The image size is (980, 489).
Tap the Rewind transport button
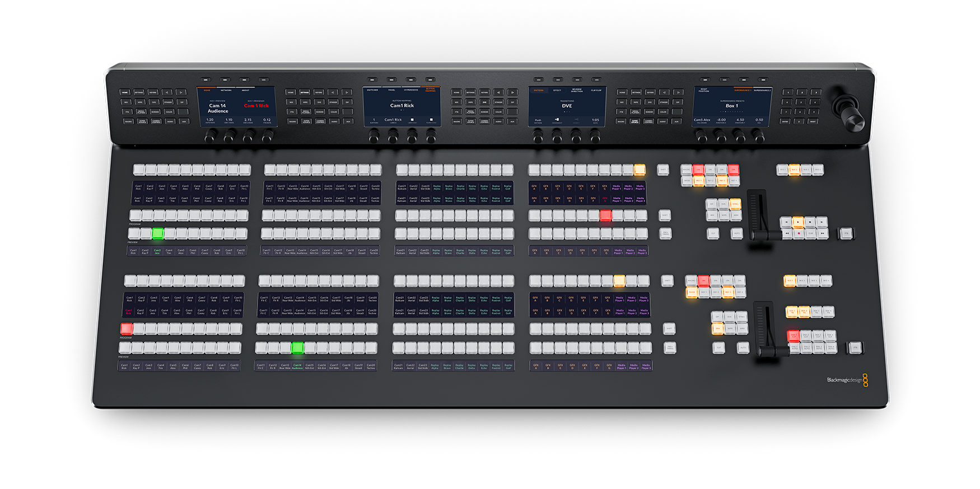(x=787, y=233)
